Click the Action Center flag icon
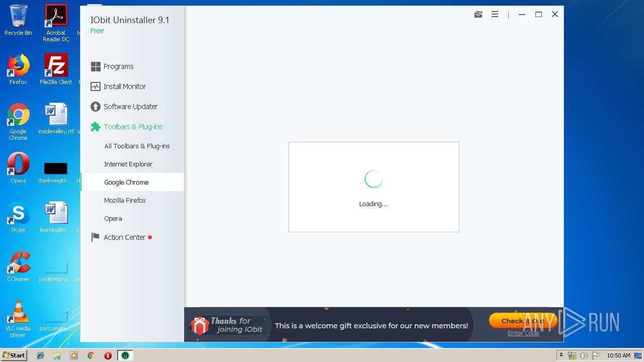 pyautogui.click(x=96, y=237)
